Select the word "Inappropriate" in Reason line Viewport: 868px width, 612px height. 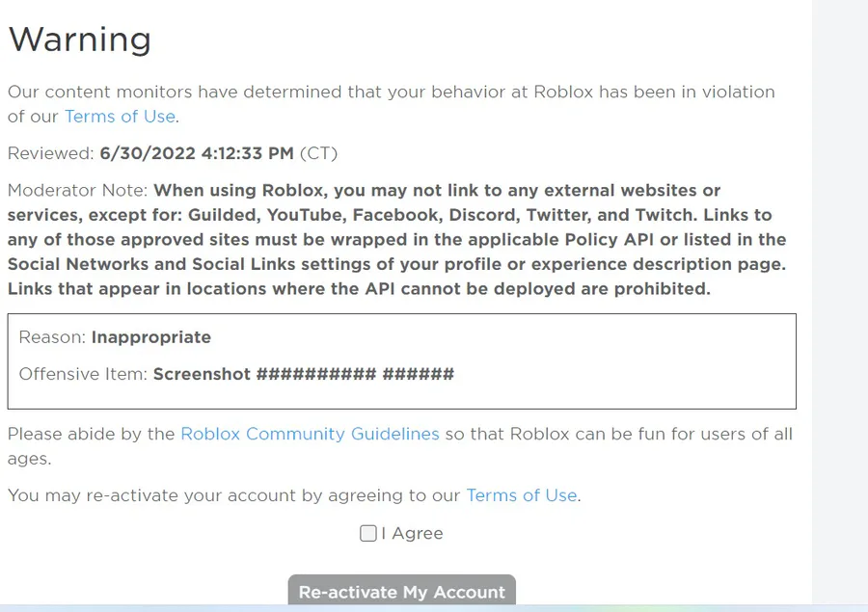tap(150, 337)
